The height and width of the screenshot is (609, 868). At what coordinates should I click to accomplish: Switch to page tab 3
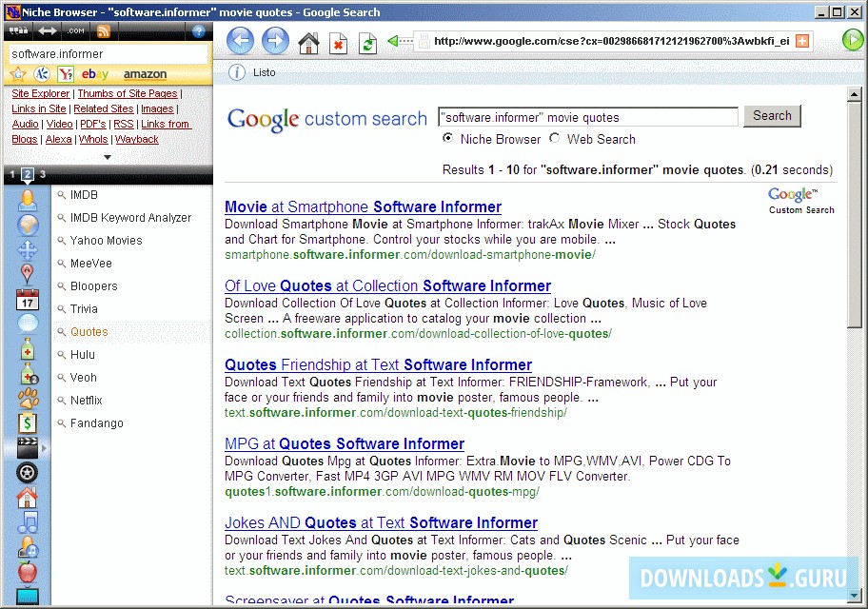(43, 174)
